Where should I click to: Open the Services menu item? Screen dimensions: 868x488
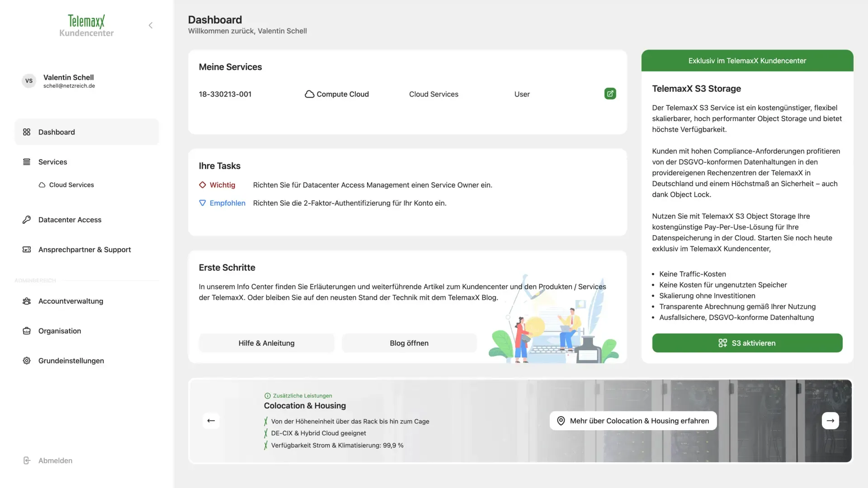coord(87,162)
